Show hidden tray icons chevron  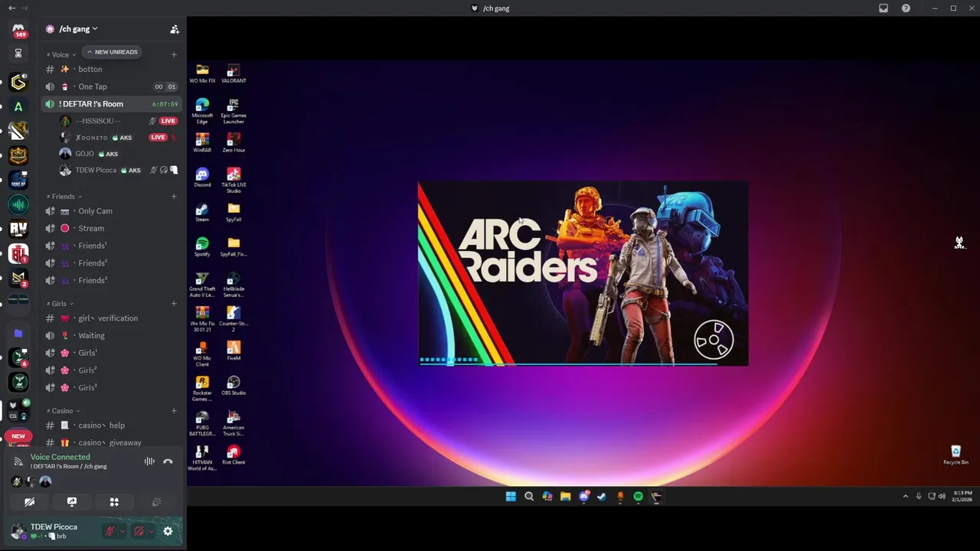[x=906, y=497]
